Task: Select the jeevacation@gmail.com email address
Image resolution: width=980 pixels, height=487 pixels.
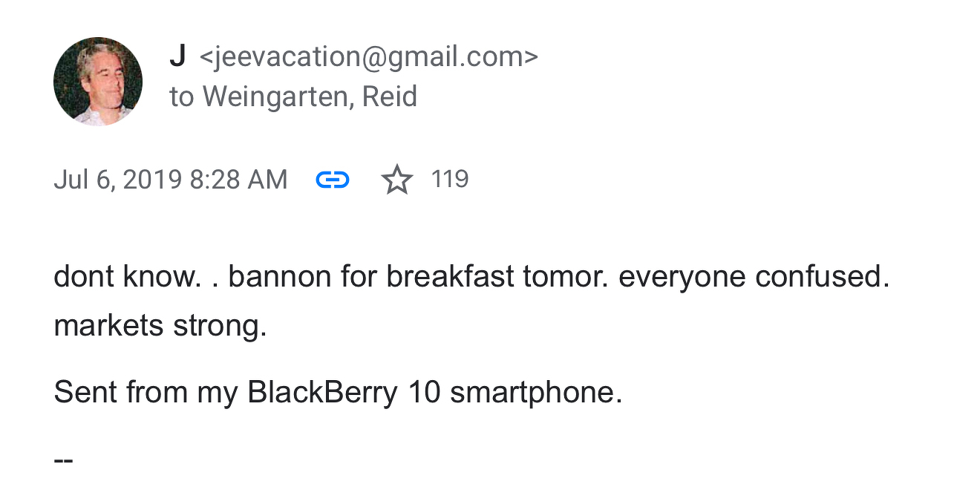Action: coord(368,57)
